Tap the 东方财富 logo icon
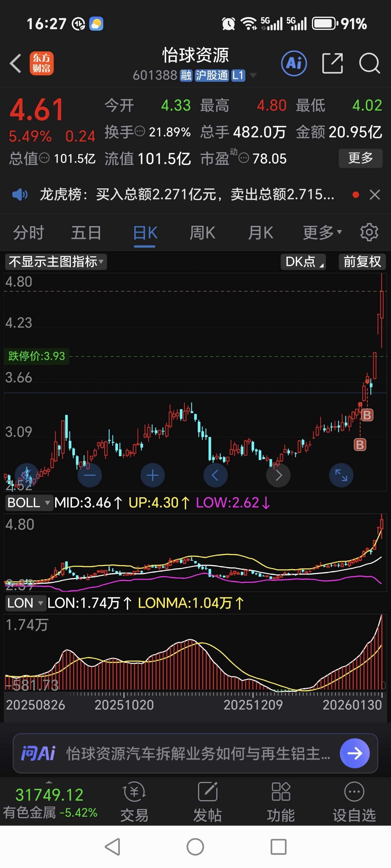The height and width of the screenshot is (868, 391). [x=41, y=63]
